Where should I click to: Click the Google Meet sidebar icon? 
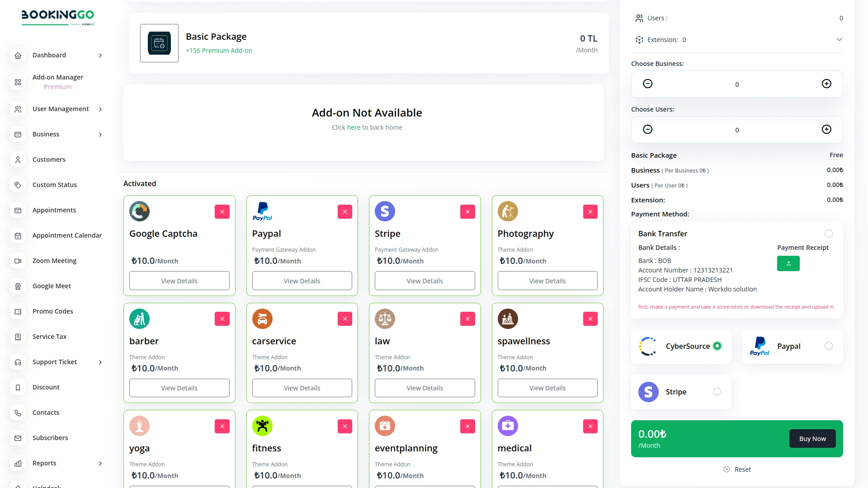(x=18, y=286)
